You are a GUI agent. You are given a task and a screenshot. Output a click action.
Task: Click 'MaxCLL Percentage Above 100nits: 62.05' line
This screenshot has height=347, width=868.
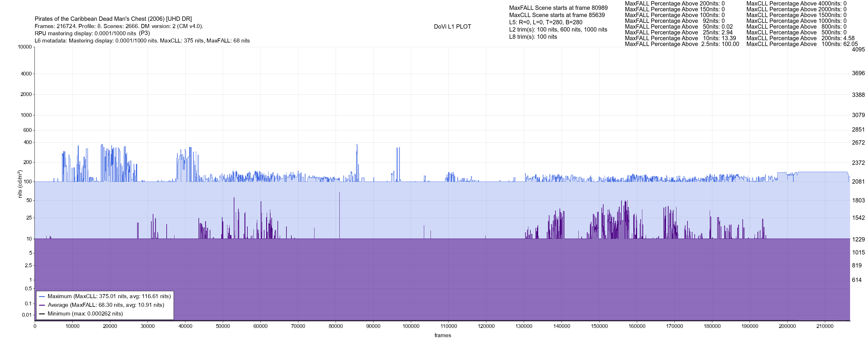[x=802, y=44]
